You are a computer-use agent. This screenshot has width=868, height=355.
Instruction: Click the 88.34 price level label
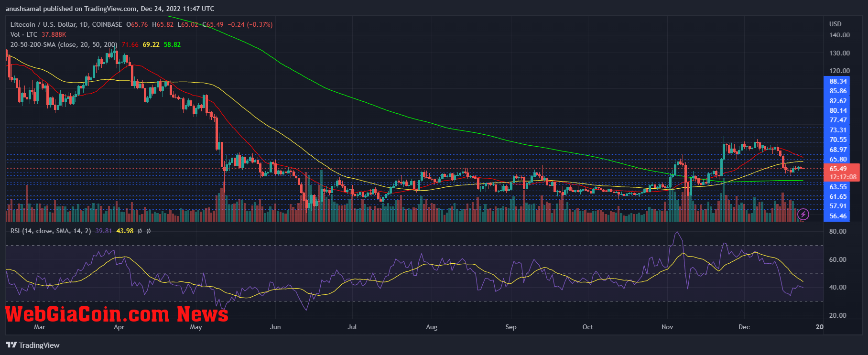tap(838, 81)
